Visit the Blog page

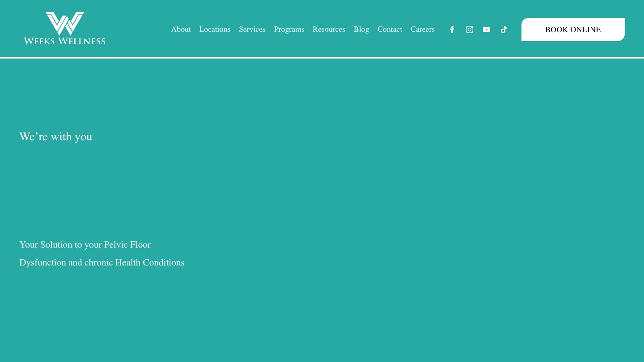click(x=361, y=29)
